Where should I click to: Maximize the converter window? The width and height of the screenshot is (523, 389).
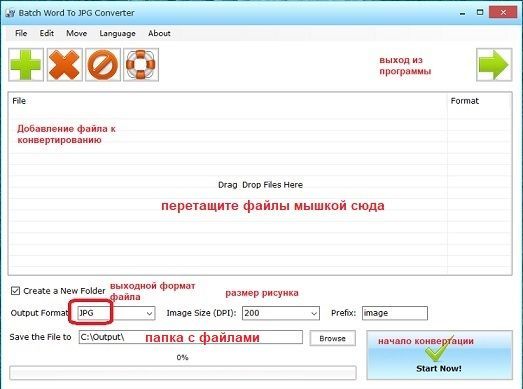[480, 13]
